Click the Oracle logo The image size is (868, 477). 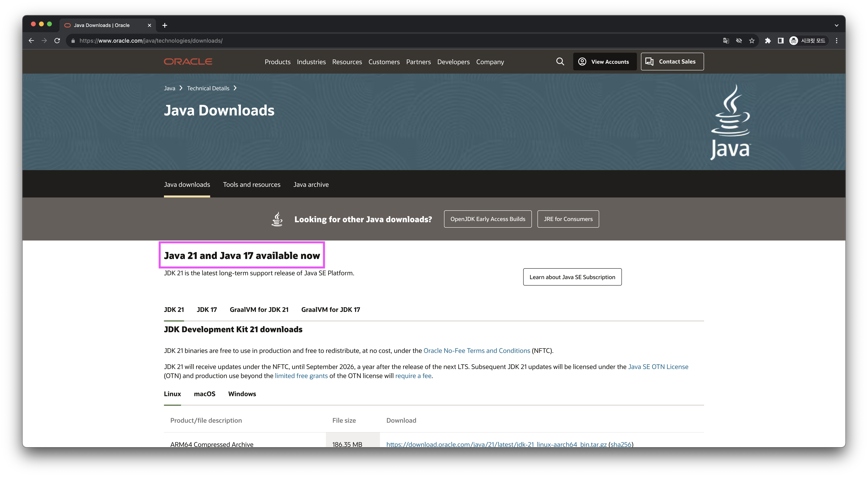(188, 62)
